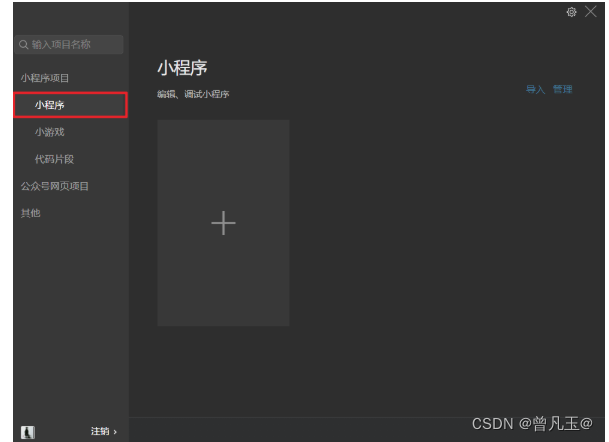Focus the 输入项目名称 search field
The image size is (609, 442).
tap(70, 45)
